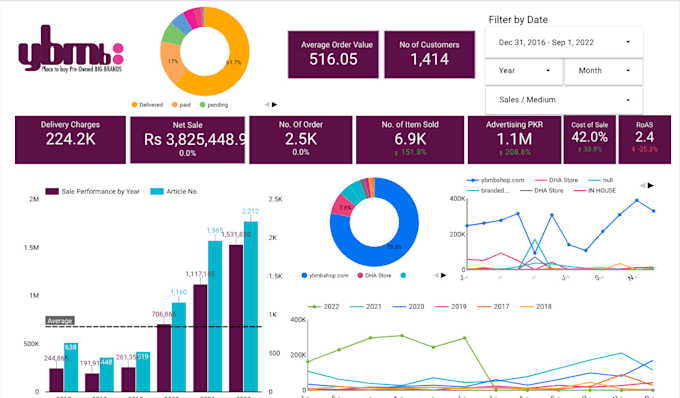Click the Delivery Charges 224.2K scorecard
The height and width of the screenshot is (398, 680).
[x=70, y=140]
